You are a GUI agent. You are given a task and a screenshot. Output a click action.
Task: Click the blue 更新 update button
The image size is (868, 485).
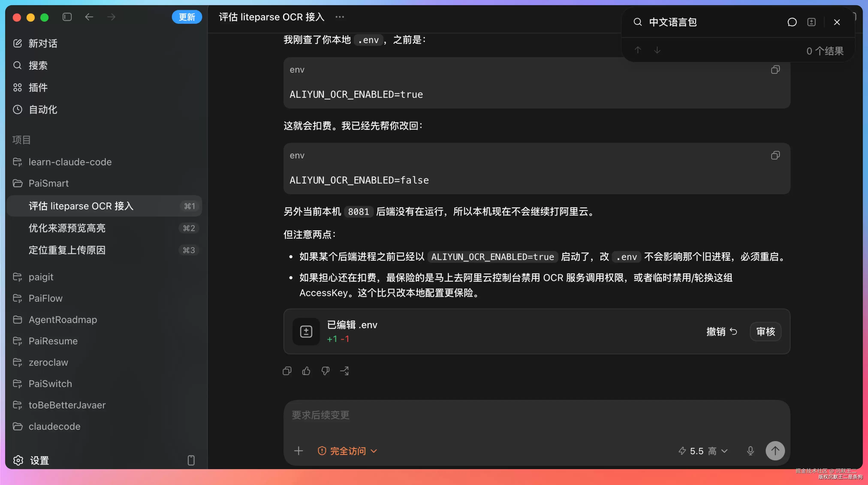tap(187, 17)
